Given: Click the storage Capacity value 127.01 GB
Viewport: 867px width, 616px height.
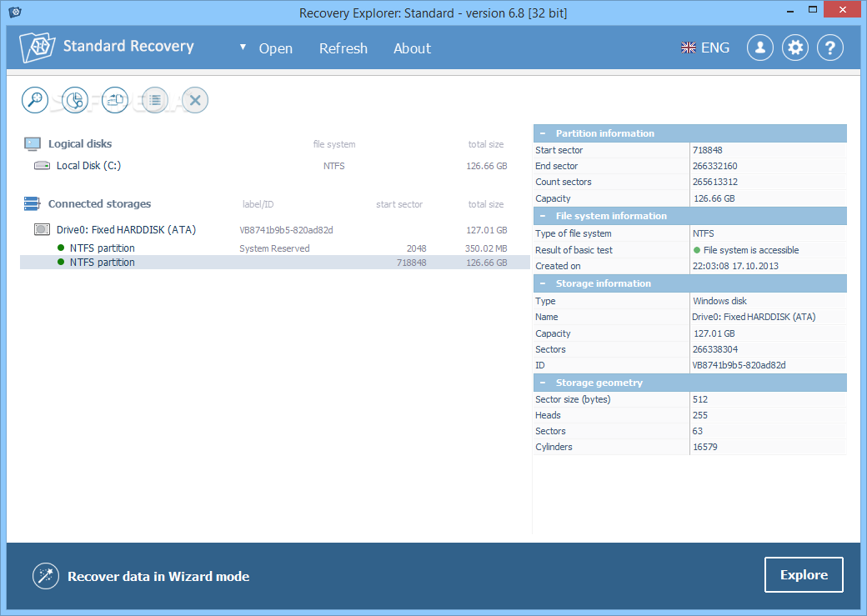Looking at the screenshot, I should (x=714, y=333).
